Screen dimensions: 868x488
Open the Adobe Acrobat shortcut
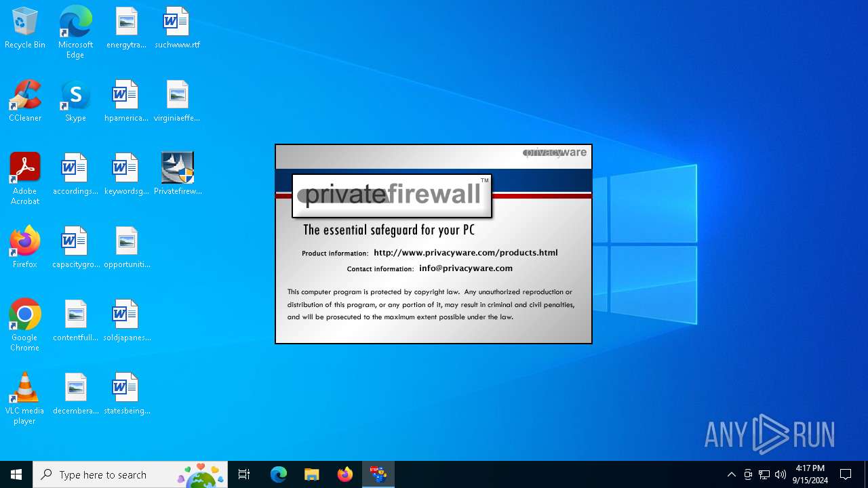click(25, 179)
